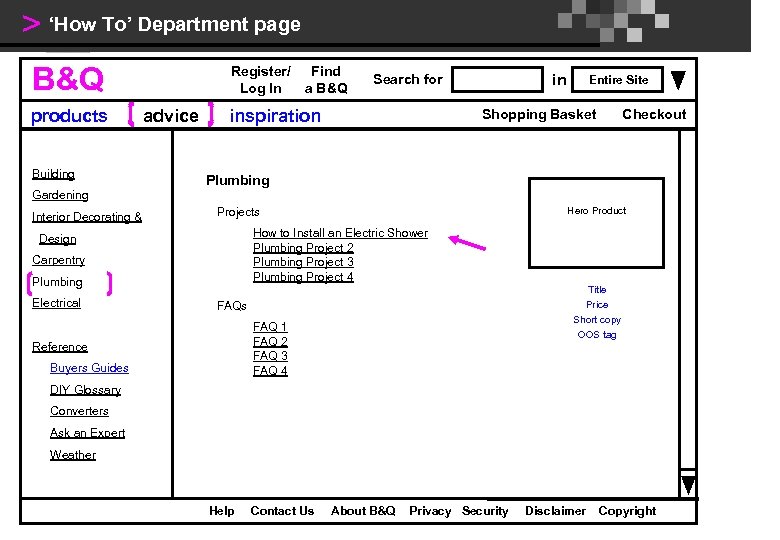This screenshot has width=780, height=540.
Task: Open FAQ 4
Action: coord(270,371)
